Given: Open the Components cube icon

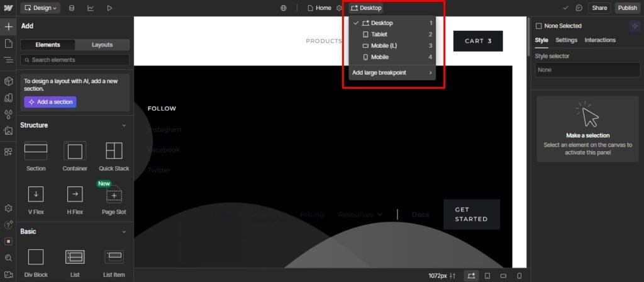Looking at the screenshot, I should point(8,81).
